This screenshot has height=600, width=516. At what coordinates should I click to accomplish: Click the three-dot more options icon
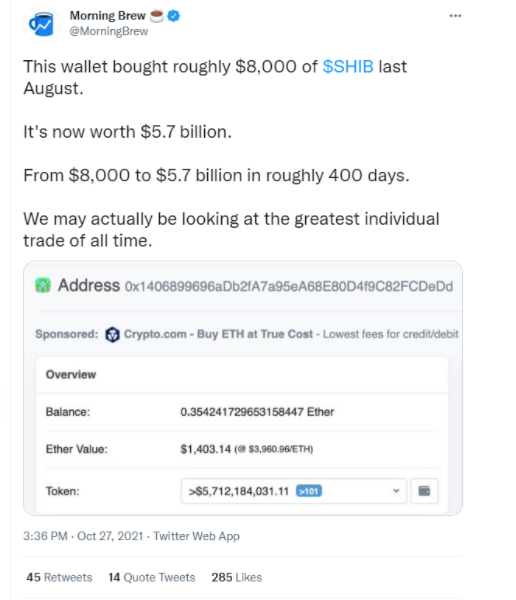coord(455,16)
